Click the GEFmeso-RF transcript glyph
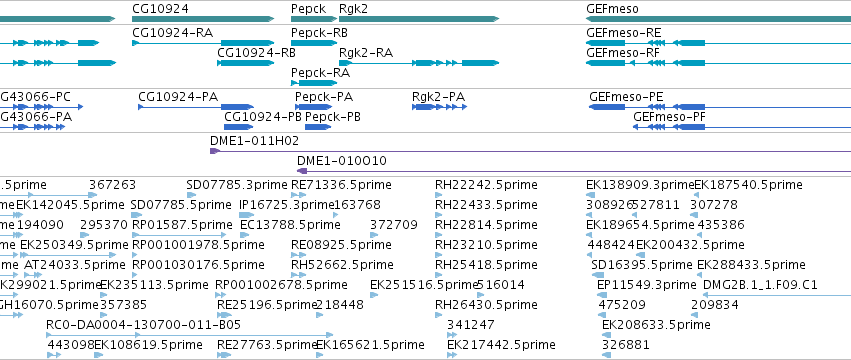This screenshot has width=851, height=360. click(x=719, y=63)
